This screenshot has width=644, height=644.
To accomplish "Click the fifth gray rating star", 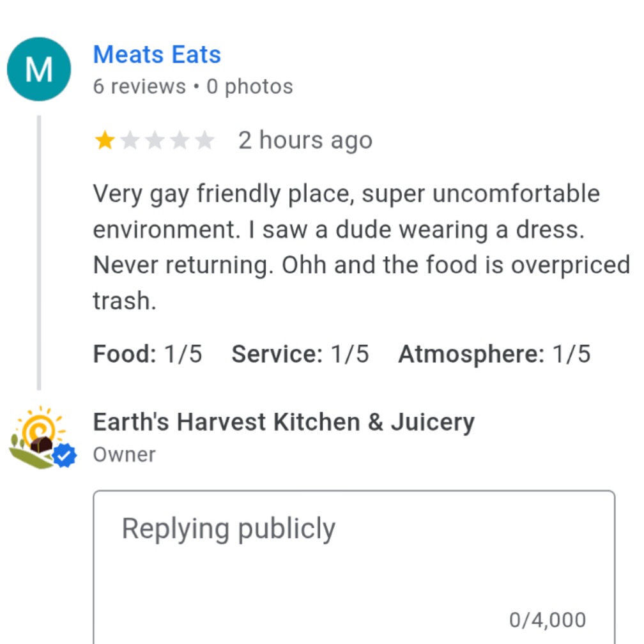I will tap(204, 140).
